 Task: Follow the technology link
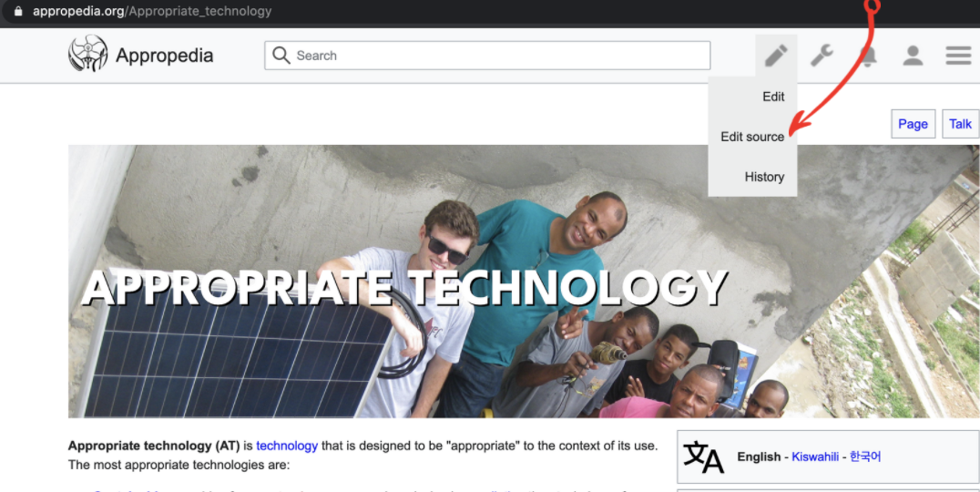(287, 446)
